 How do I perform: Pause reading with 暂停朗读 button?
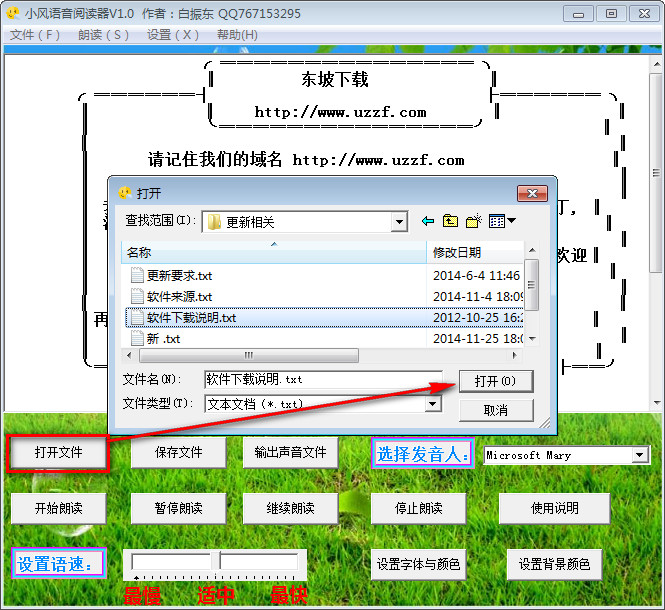click(179, 508)
